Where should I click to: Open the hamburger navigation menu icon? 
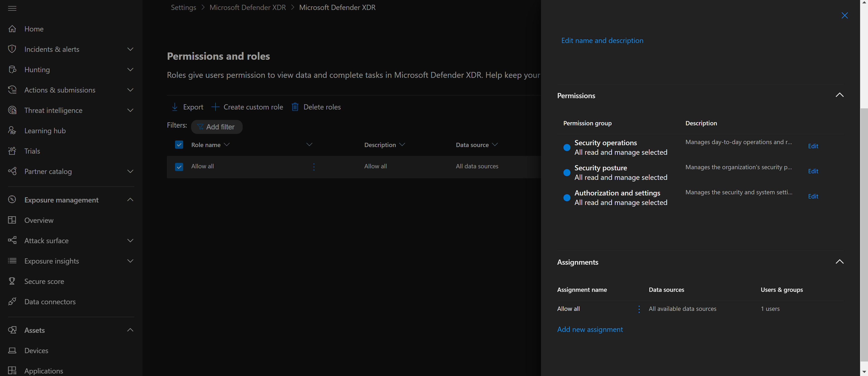(x=12, y=8)
